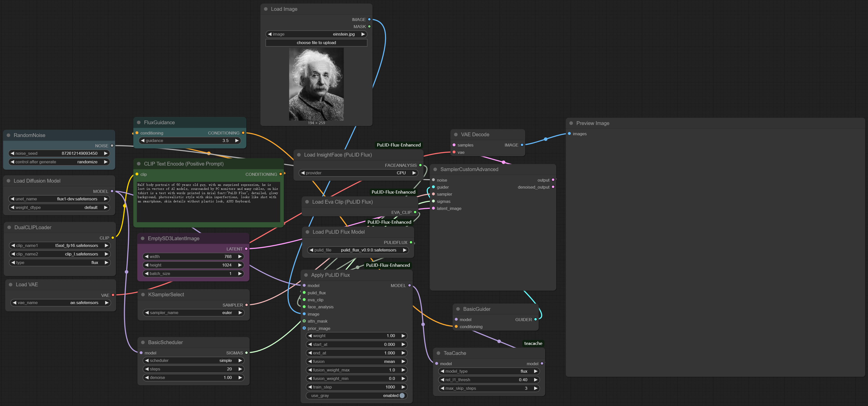
Task: Click the PULIDFLUX output socket on Load PuLID Flux Model
Action: [x=411, y=242]
